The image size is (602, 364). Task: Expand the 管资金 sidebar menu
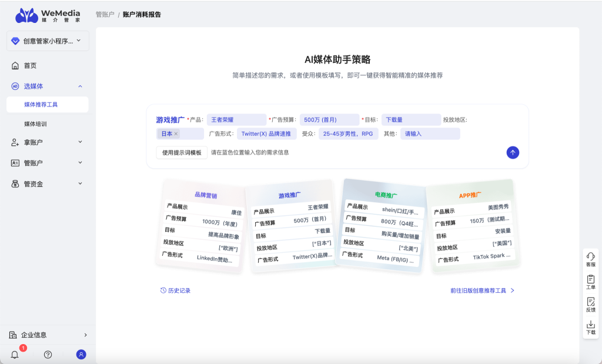coord(48,184)
